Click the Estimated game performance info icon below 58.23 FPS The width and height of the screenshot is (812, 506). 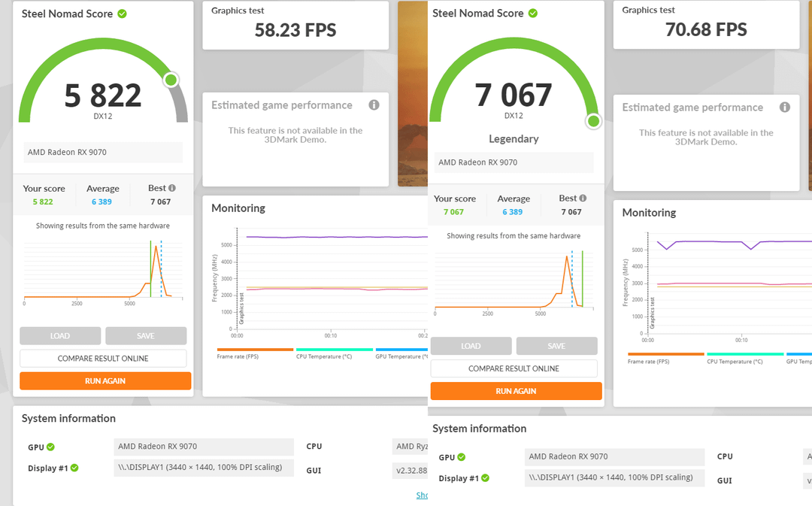pyautogui.click(x=374, y=105)
